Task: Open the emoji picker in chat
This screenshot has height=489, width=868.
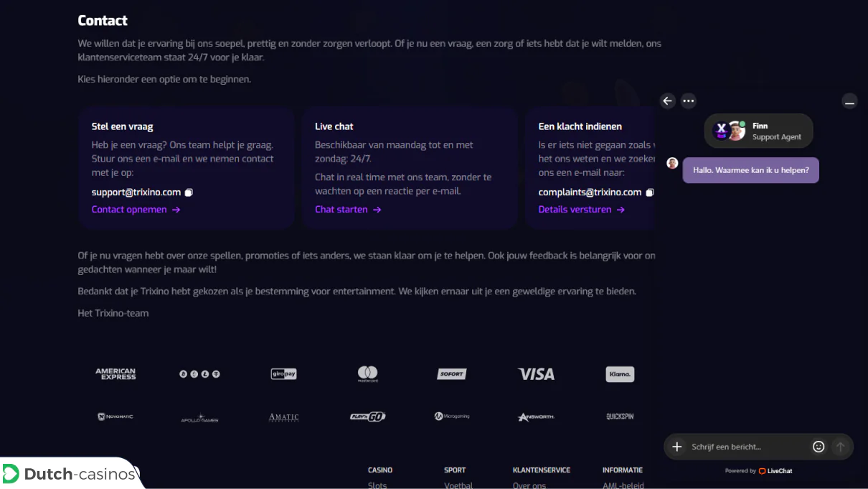Action: [819, 447]
